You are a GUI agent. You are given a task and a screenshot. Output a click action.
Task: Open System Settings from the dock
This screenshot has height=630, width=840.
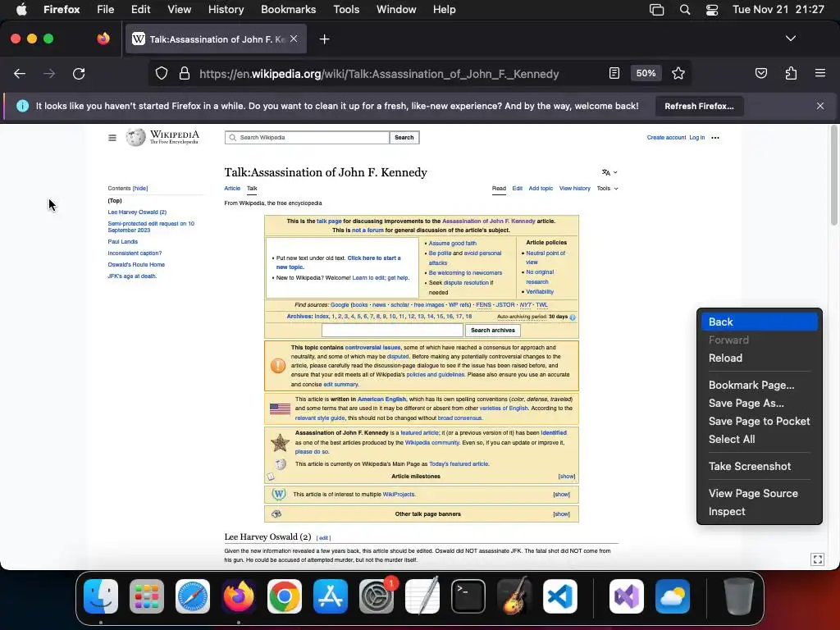(377, 596)
